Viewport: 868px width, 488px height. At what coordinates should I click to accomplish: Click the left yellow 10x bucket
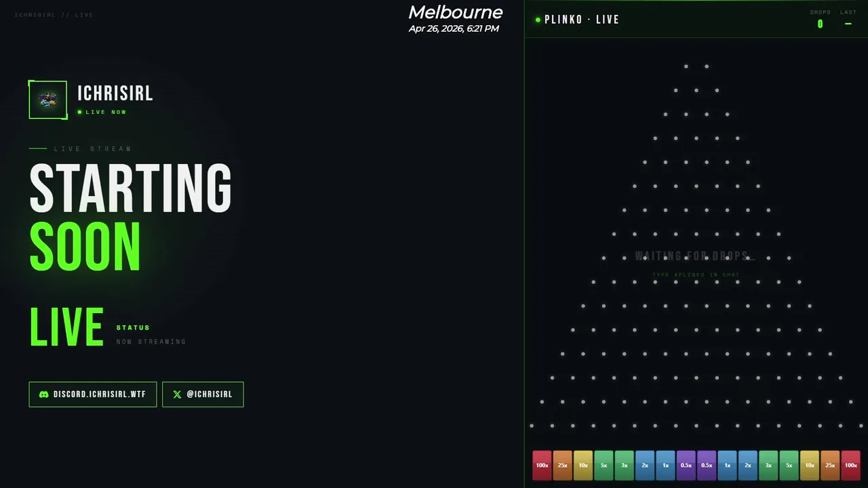pos(583,466)
